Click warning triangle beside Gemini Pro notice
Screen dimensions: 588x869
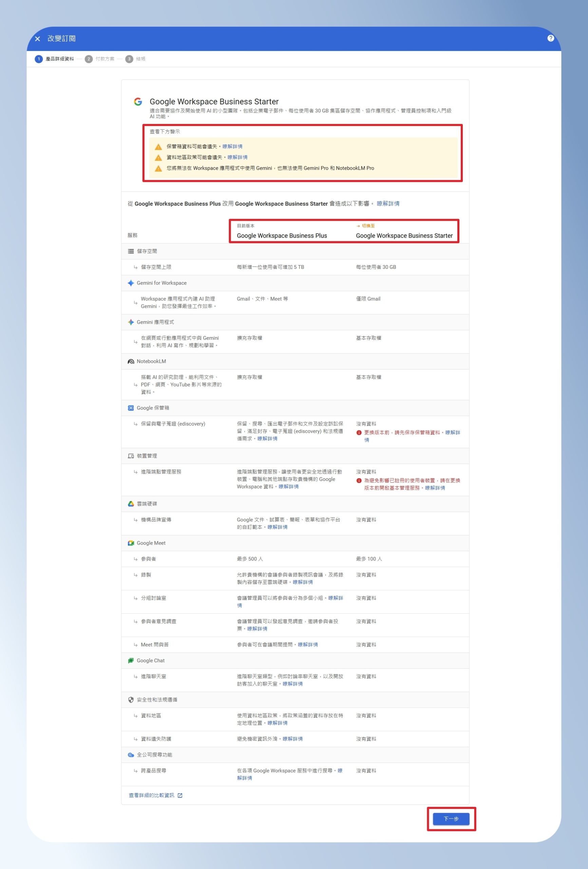(158, 168)
